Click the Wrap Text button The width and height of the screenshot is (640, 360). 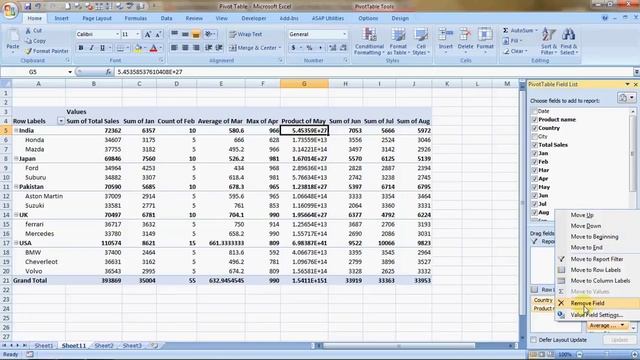[x=246, y=34]
